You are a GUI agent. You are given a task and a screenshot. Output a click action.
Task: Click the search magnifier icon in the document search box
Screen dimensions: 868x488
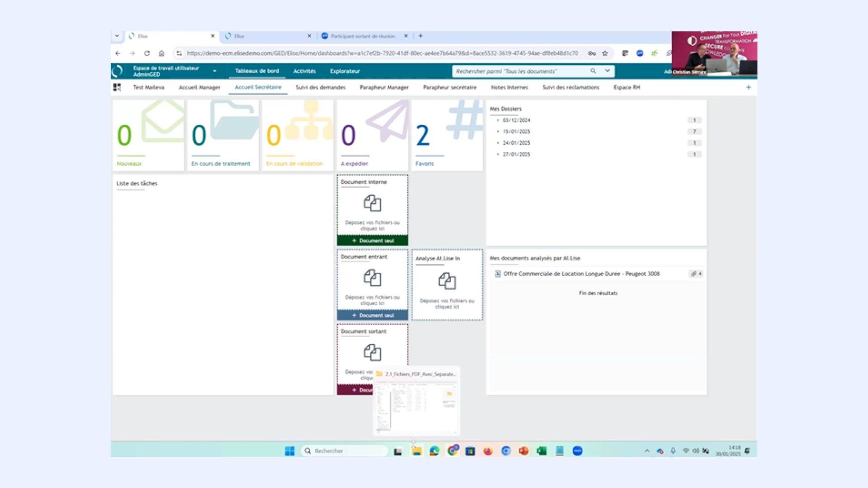coord(593,71)
